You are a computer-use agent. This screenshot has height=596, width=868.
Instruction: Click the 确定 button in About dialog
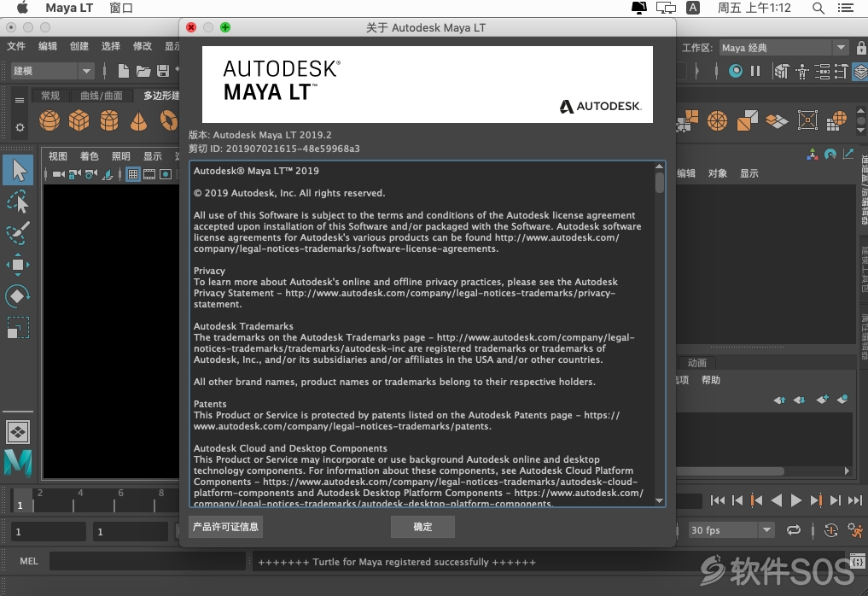pyautogui.click(x=422, y=527)
